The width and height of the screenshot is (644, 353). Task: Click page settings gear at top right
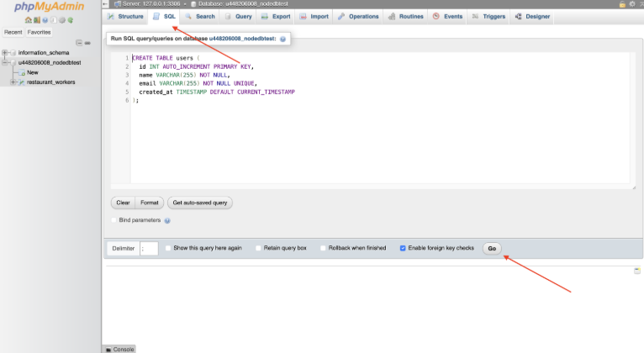(x=631, y=4)
